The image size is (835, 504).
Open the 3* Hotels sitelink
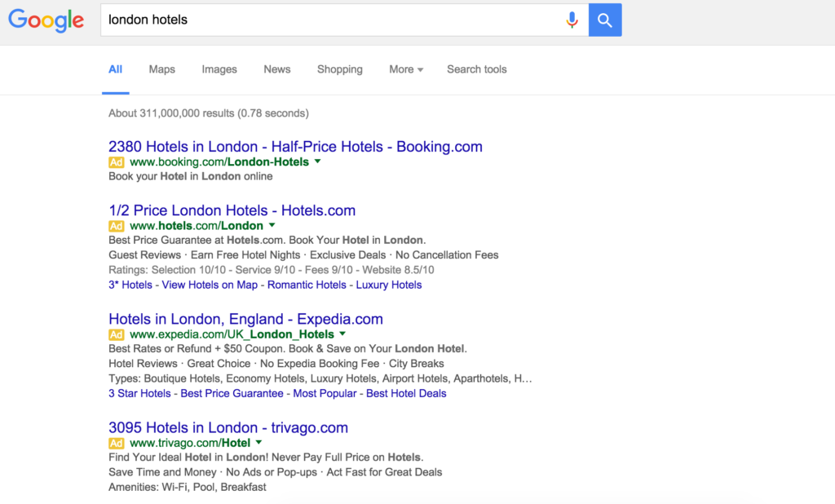(x=130, y=285)
